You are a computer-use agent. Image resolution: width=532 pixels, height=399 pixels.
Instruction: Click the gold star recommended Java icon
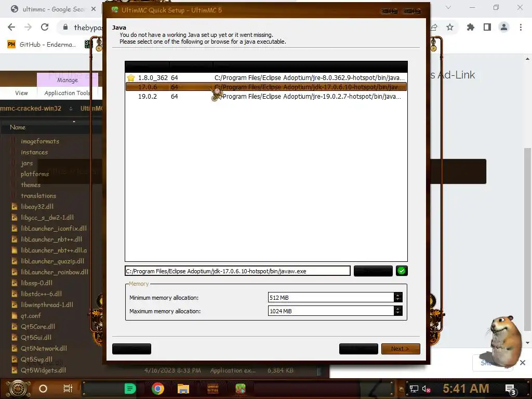click(131, 78)
